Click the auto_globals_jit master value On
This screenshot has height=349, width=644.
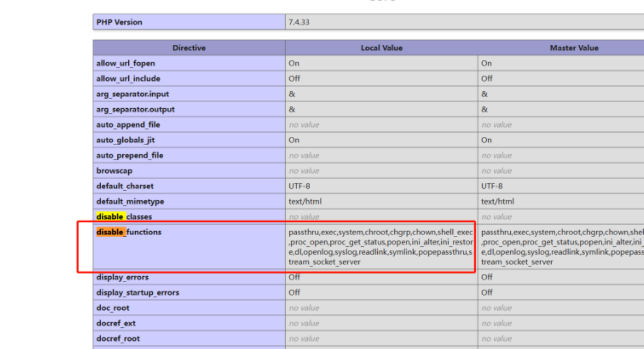(x=486, y=140)
